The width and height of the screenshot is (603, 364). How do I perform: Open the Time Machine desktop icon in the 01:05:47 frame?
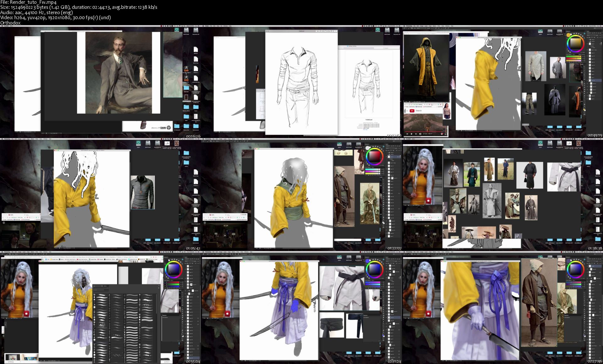[x=138, y=142]
